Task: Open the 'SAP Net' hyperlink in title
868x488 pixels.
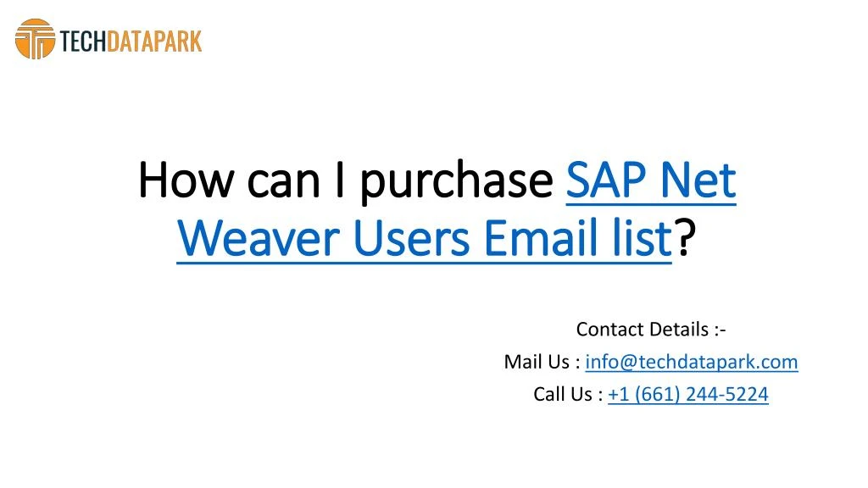Action: pyautogui.click(x=651, y=180)
